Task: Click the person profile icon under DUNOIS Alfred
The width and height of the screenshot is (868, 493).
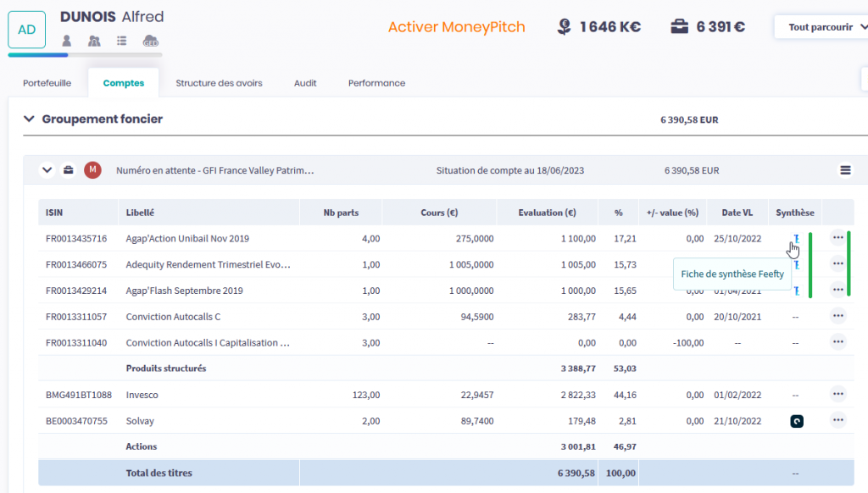Action: point(67,41)
